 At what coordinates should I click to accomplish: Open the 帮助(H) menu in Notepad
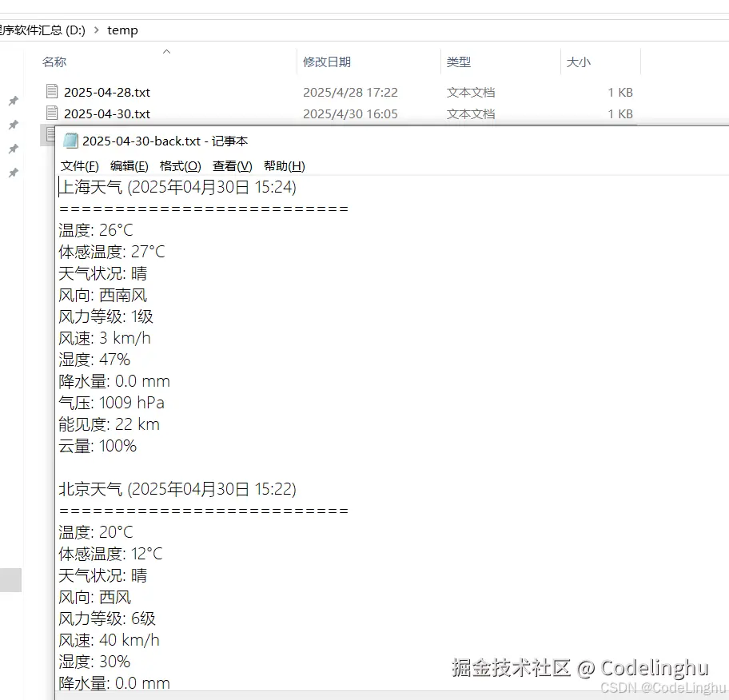[x=281, y=165]
